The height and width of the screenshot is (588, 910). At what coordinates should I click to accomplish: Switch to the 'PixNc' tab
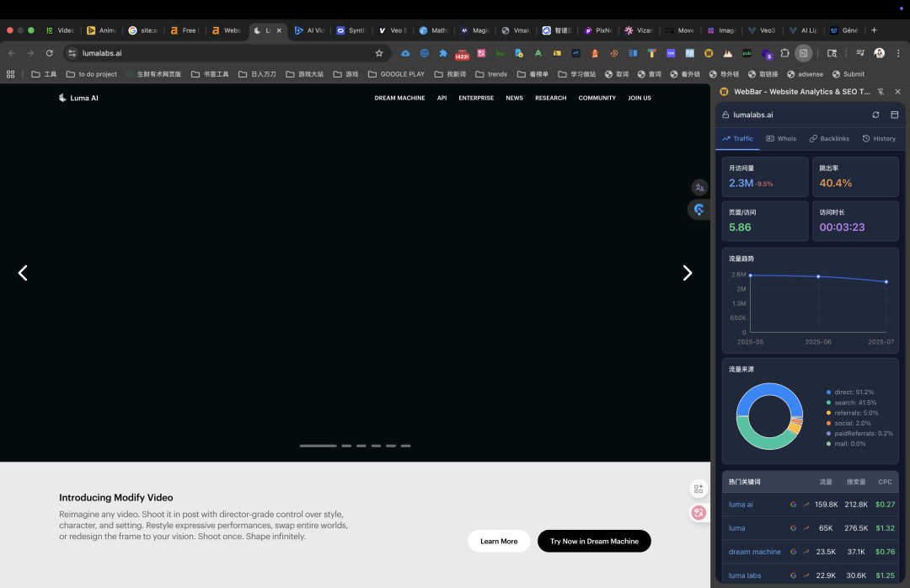597,31
